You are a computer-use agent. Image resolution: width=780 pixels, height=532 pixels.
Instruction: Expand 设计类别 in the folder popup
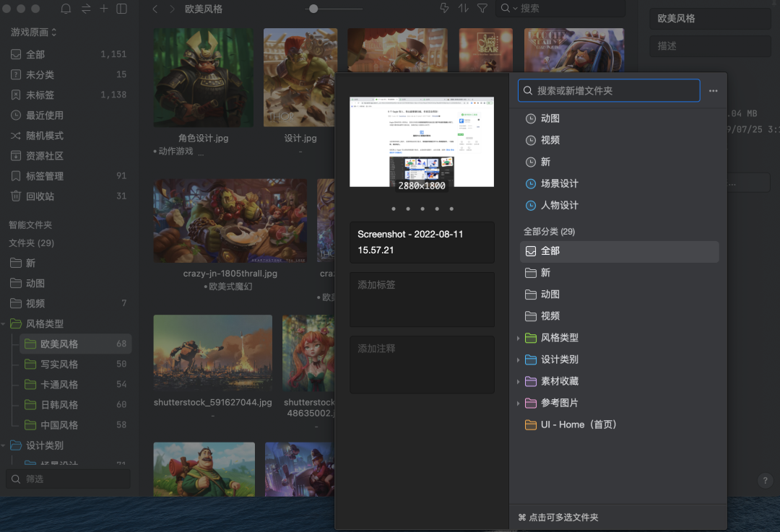(519, 359)
